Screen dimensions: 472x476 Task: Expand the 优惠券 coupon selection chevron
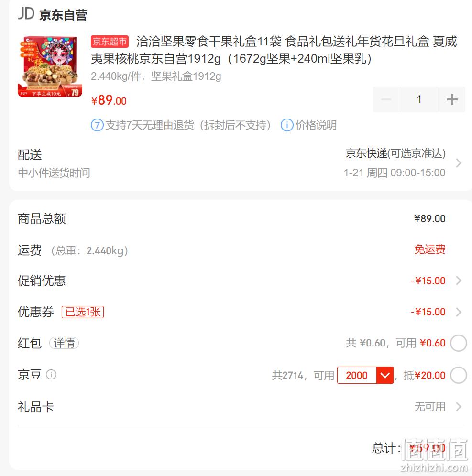click(459, 312)
